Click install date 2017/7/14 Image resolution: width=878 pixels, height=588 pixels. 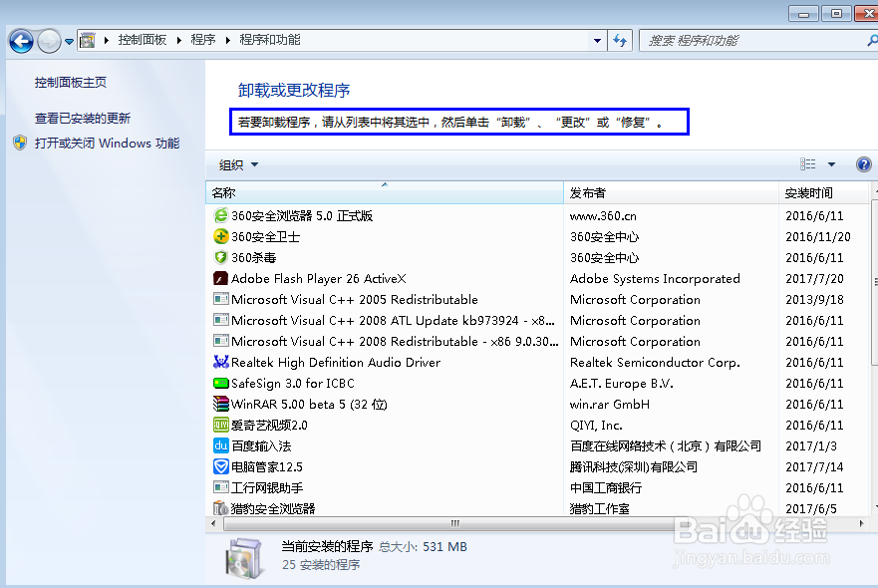coord(815,467)
